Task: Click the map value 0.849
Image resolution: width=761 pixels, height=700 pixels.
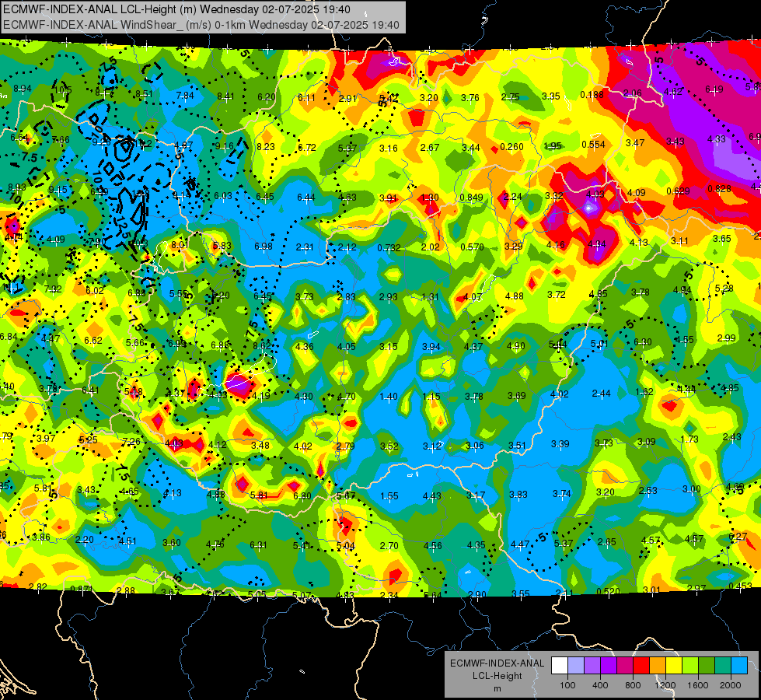Action: tap(471, 198)
